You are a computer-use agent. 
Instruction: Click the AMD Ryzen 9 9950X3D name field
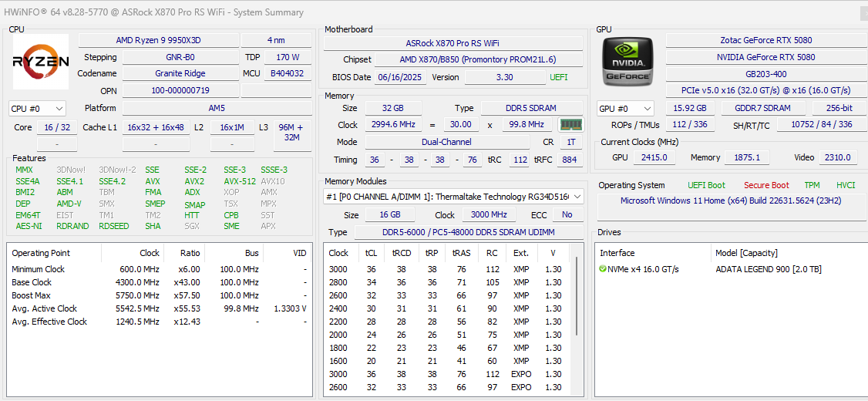[x=159, y=40]
